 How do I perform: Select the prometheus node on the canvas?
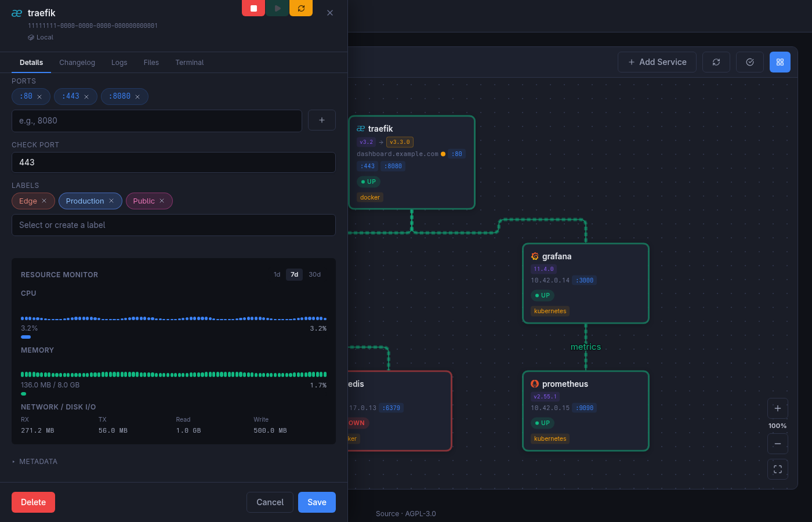[586, 411]
